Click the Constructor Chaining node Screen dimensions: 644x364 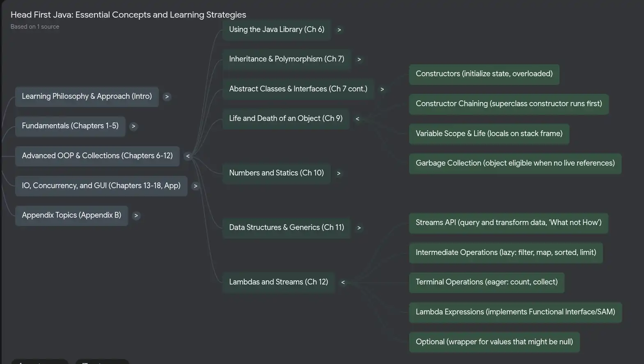click(x=509, y=104)
